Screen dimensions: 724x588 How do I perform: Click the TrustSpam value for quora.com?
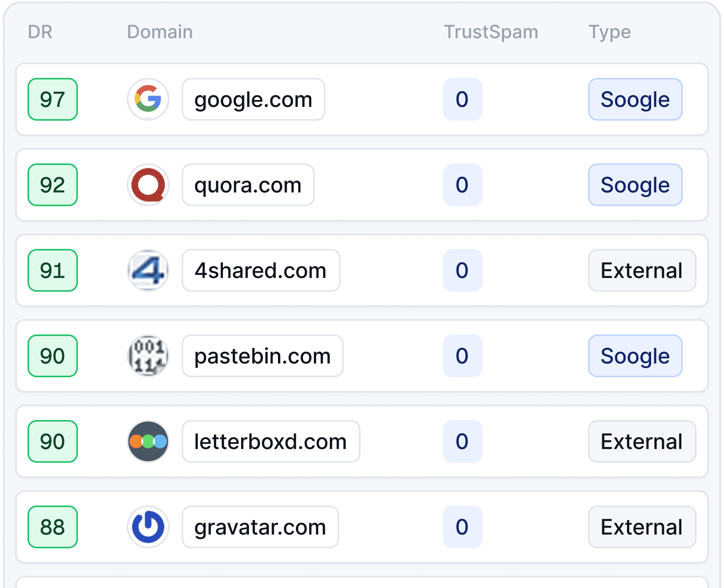(462, 185)
